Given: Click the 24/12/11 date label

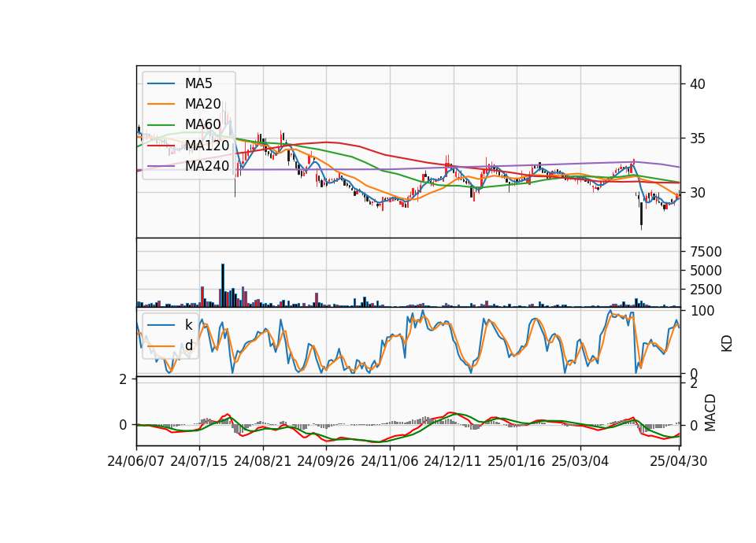Looking at the screenshot, I should point(453,462).
